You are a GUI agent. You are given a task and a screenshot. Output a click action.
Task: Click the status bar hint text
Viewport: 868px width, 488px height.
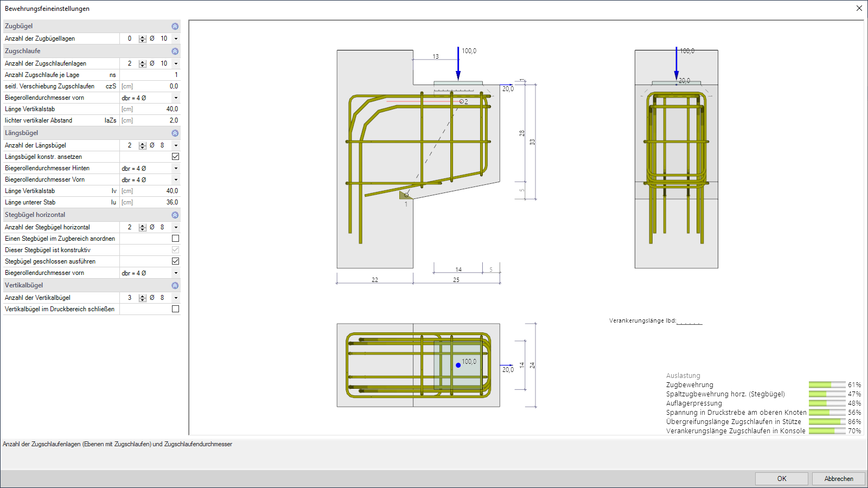[x=118, y=444]
